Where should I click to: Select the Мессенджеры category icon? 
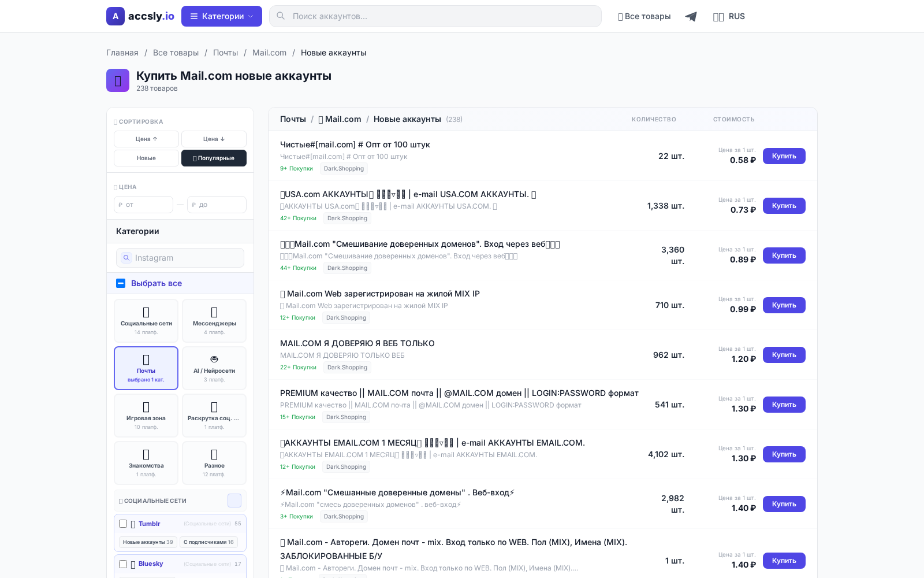(x=214, y=312)
